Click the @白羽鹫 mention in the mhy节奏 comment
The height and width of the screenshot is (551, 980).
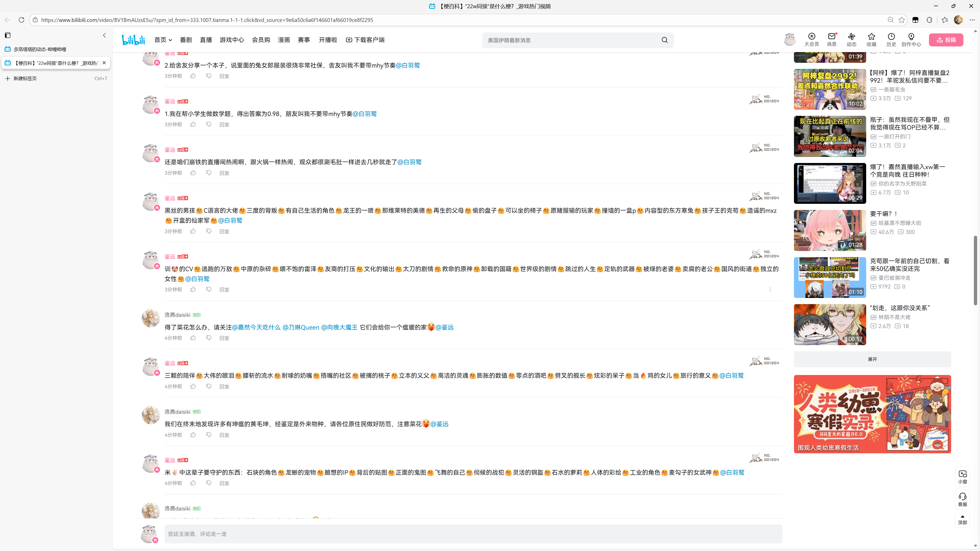point(408,65)
